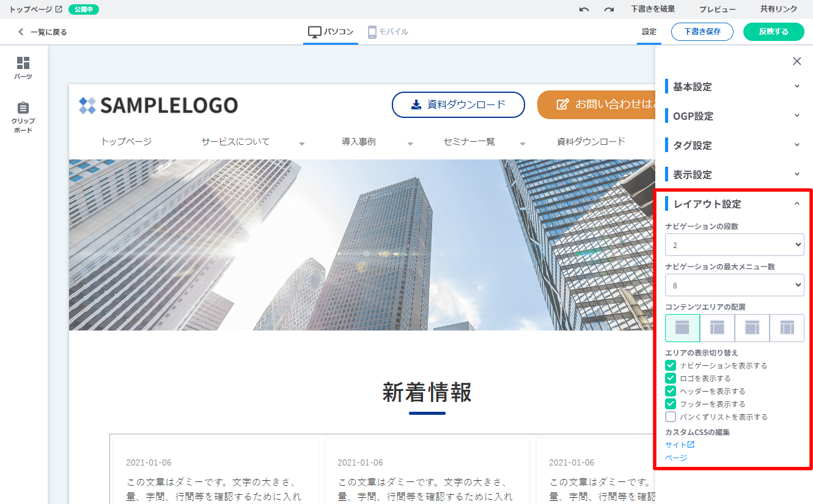Expand OGP設定 section
Screen dimensions: 813x504
click(x=734, y=116)
